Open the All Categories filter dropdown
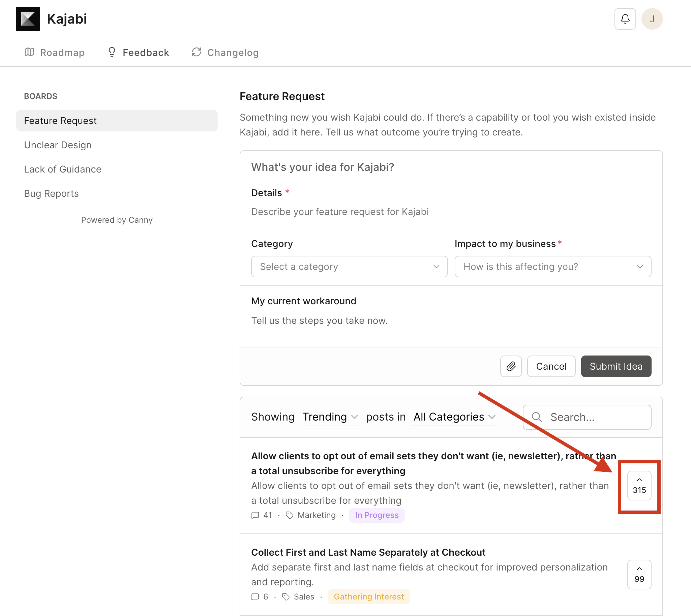 coord(454,417)
